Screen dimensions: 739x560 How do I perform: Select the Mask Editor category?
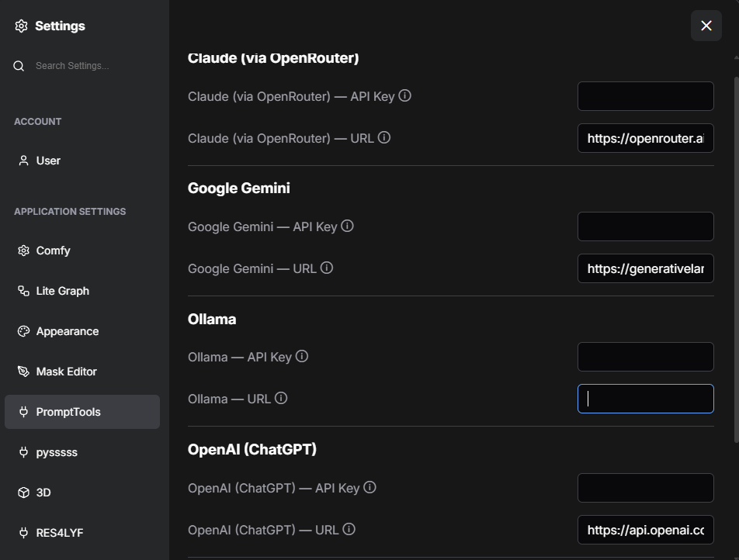tap(82, 372)
